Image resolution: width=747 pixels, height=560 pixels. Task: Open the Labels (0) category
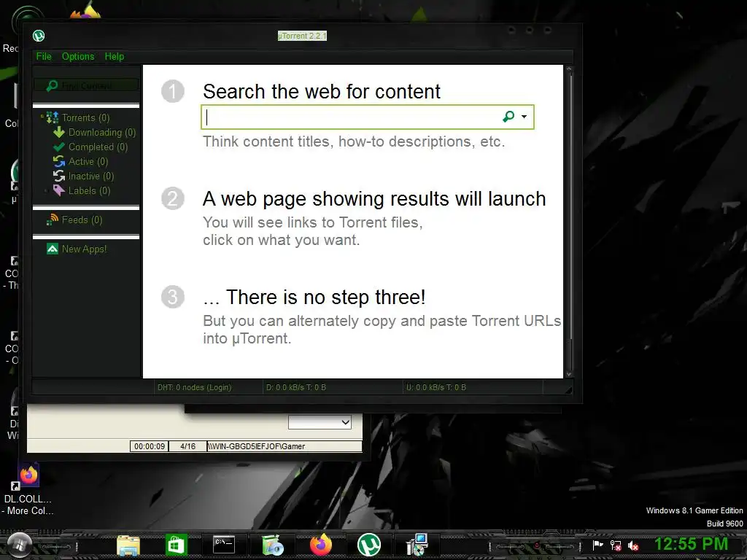click(x=89, y=191)
